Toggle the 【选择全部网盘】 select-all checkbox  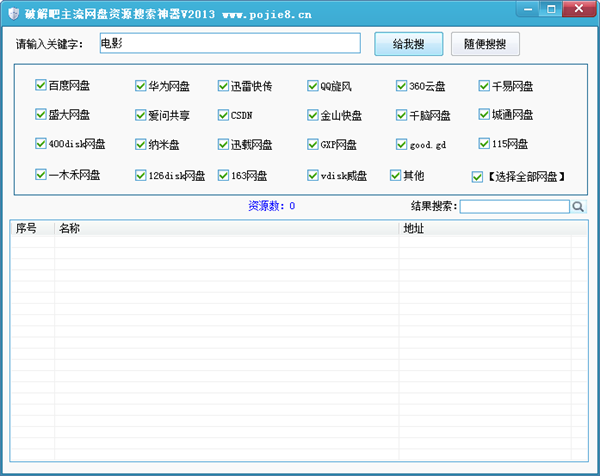477,177
